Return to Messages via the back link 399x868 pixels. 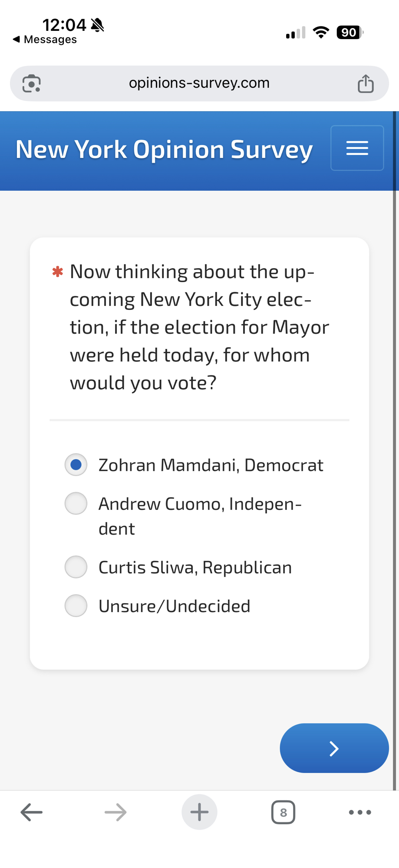tap(45, 39)
